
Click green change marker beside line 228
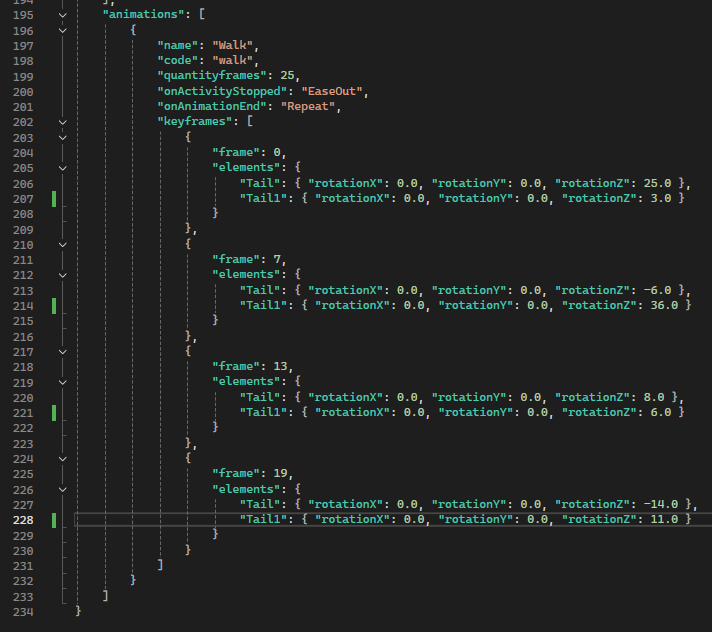(x=54, y=519)
